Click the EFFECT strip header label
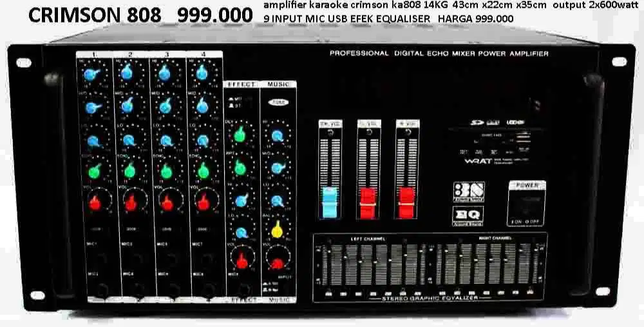This screenshot has height=327, width=644. click(x=241, y=84)
